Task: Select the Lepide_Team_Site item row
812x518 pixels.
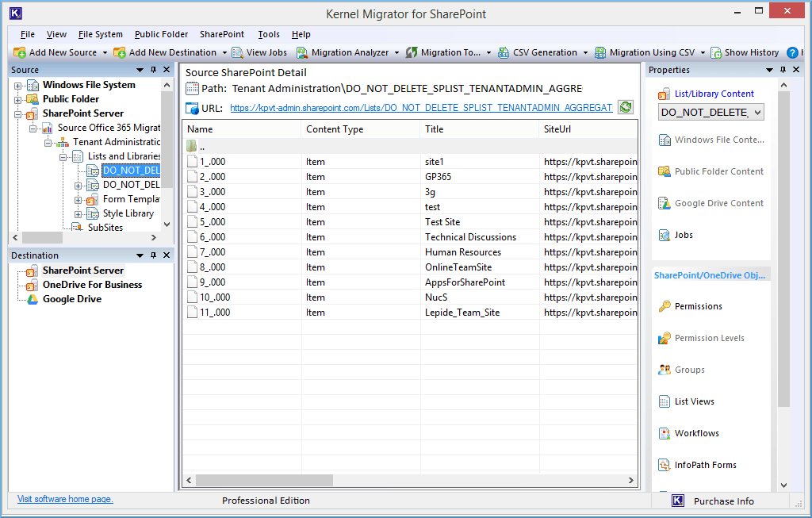Action: [410, 313]
